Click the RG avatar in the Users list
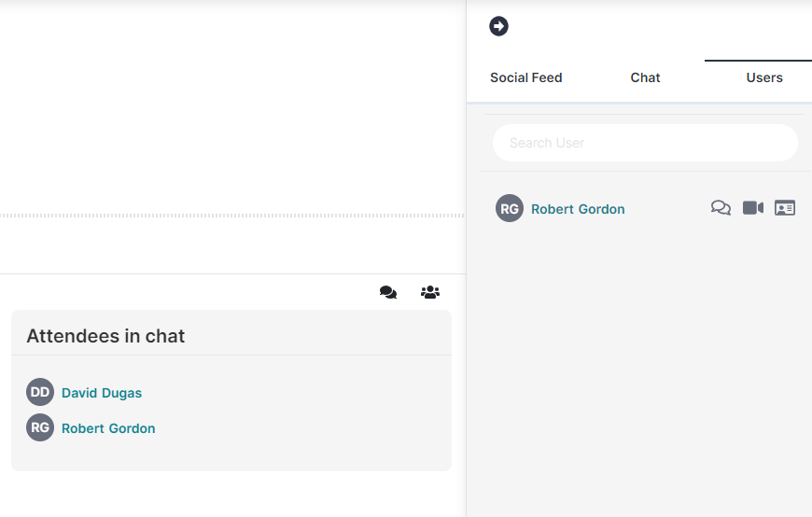 510,208
